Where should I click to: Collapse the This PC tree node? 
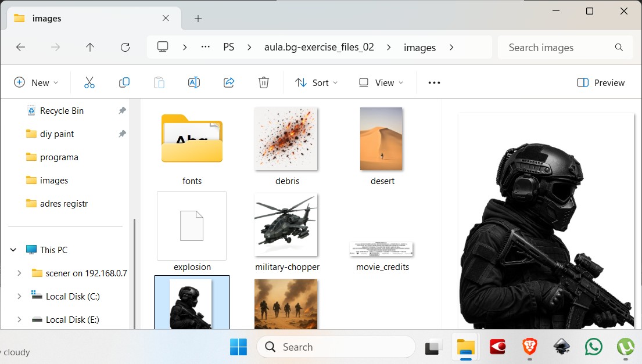pyautogui.click(x=13, y=250)
